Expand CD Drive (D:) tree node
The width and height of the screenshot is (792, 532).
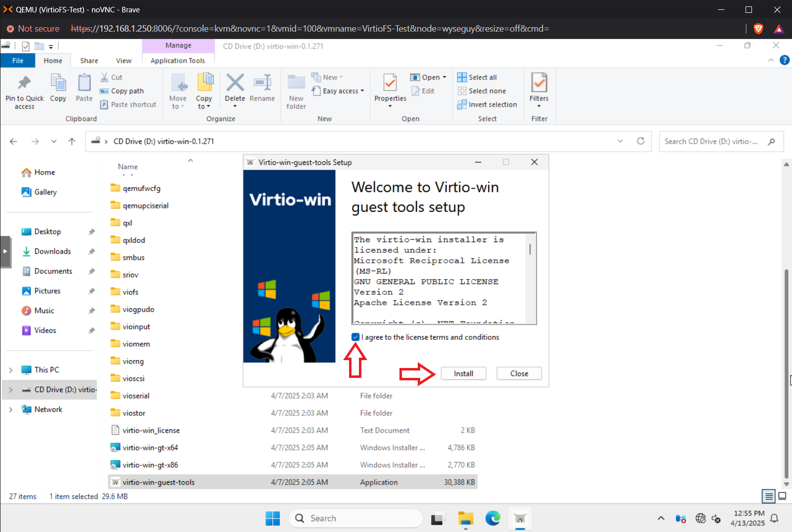[10, 390]
